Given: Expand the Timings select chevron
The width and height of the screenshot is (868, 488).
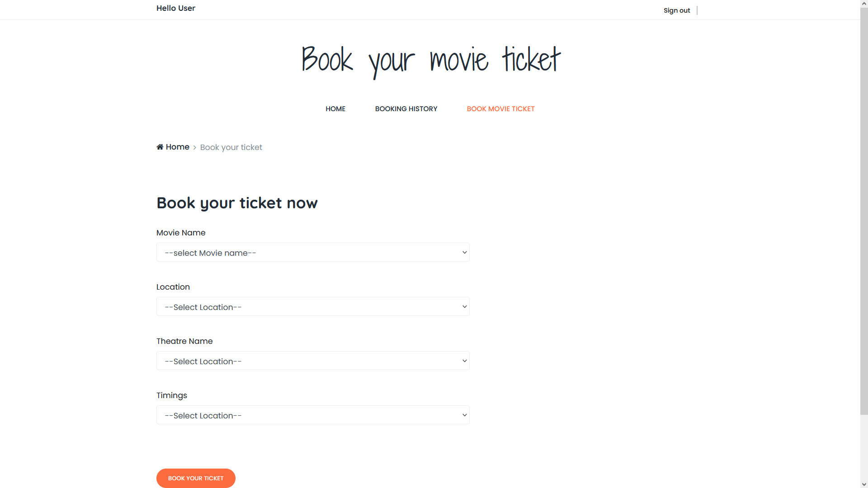Looking at the screenshot, I should point(464,415).
